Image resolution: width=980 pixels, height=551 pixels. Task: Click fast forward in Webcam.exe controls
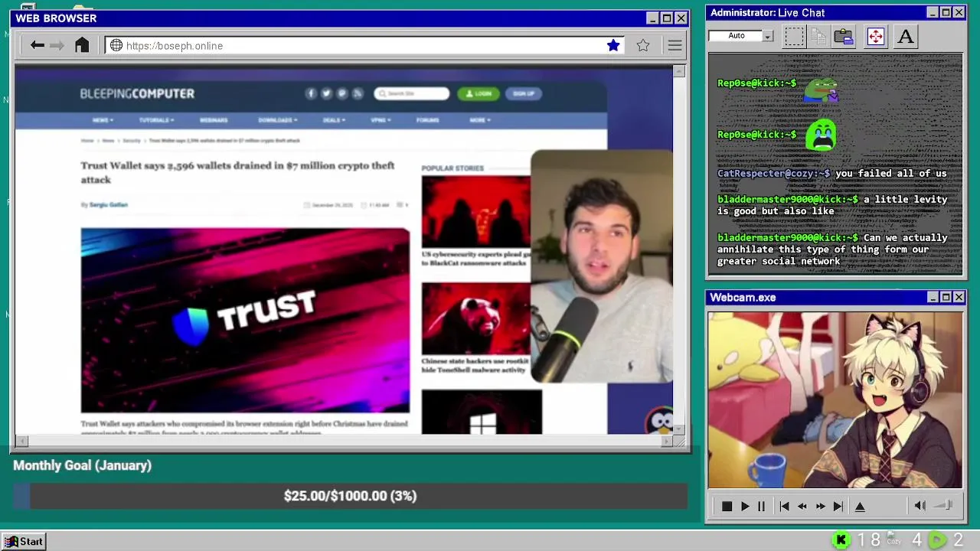coord(821,506)
